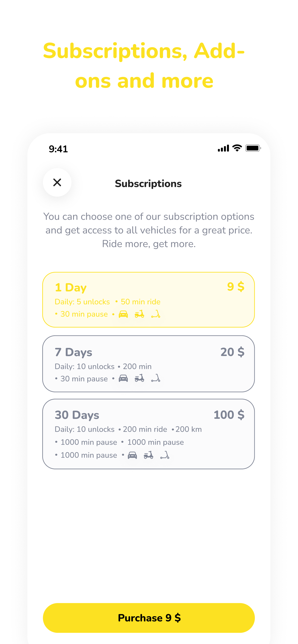298x644 pixels.
Task: Tap kick scooter icon in 30 Days plan
Action: pyautogui.click(x=165, y=455)
